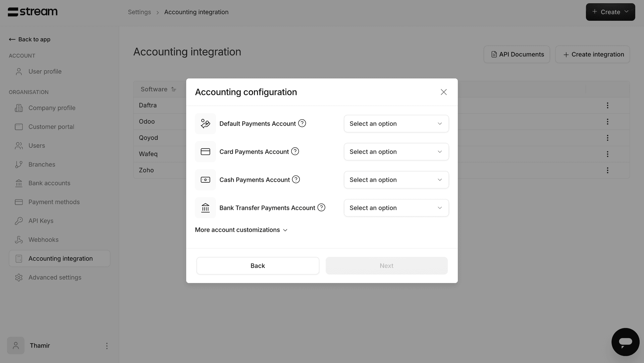Expand More account customizations

click(241, 230)
